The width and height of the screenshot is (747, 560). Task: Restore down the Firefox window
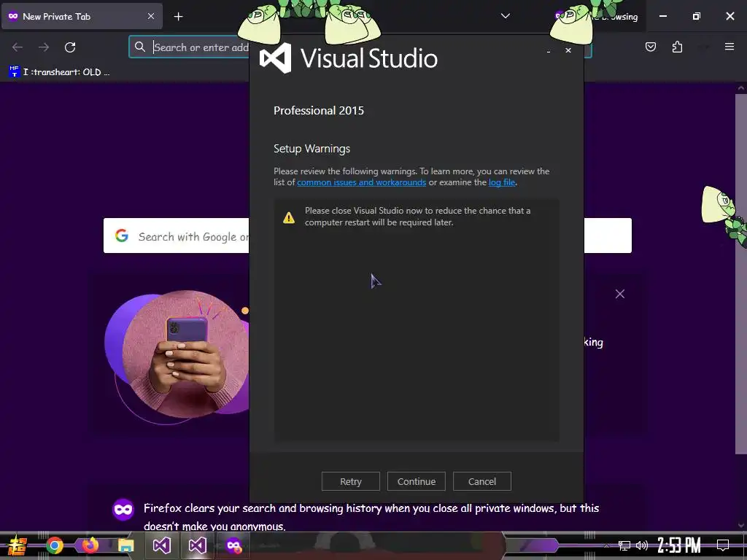(697, 16)
